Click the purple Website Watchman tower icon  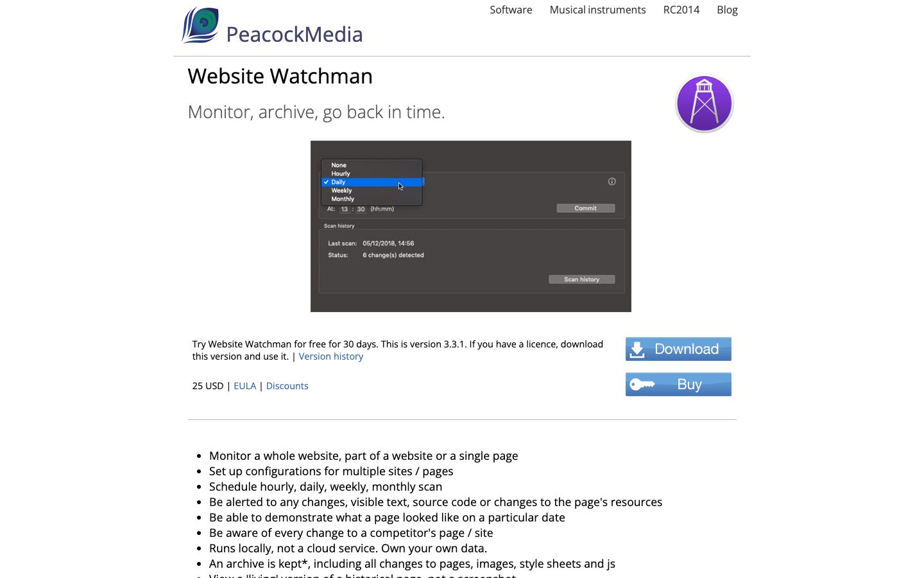pos(704,103)
